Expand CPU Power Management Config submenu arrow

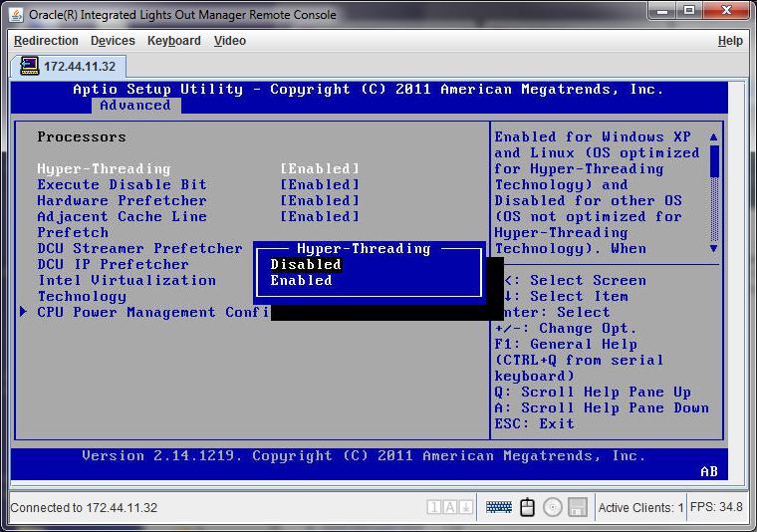[x=23, y=312]
